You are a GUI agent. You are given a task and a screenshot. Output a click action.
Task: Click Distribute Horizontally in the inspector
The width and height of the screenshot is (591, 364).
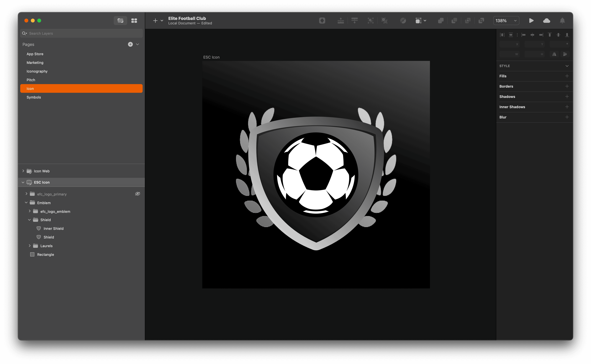pos(502,35)
